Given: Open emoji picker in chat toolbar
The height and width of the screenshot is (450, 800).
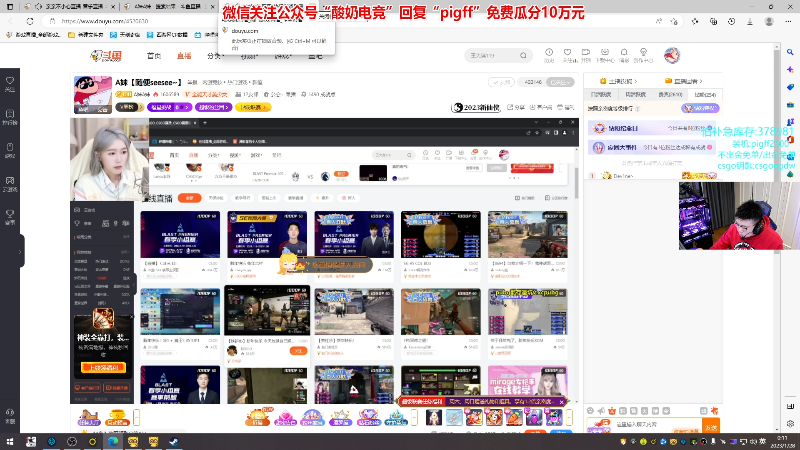Looking at the screenshot, I should [x=590, y=411].
